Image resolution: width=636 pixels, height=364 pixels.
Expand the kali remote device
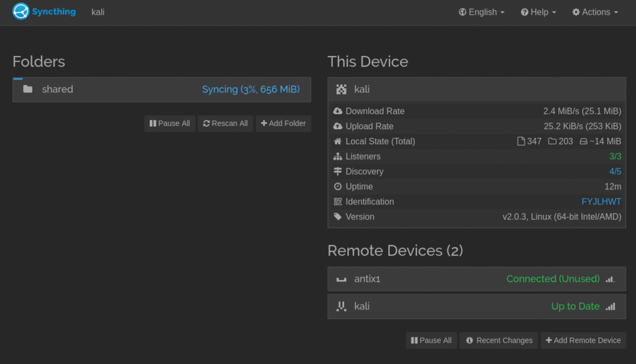click(476, 306)
